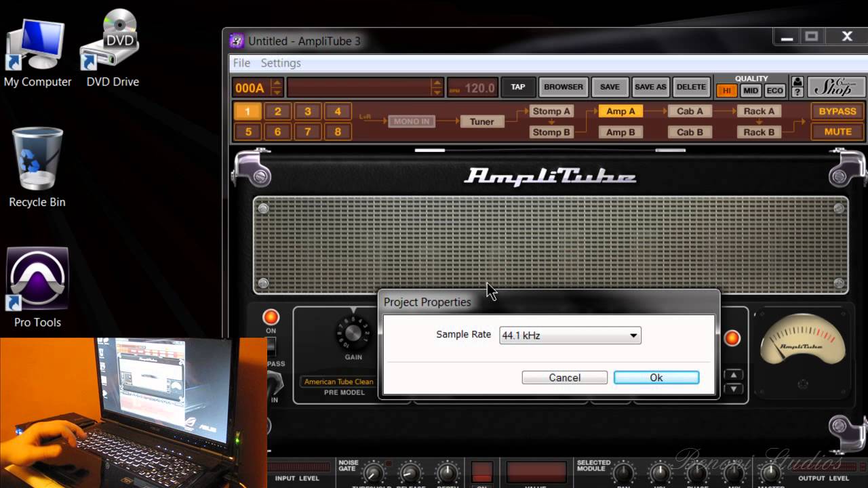Click the user account icon near quality
The image size is (868, 488).
797,82
